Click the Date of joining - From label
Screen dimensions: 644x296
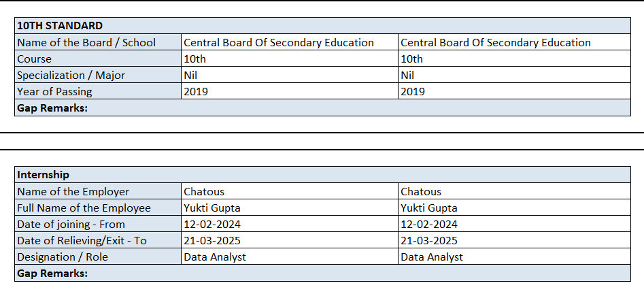71,224
